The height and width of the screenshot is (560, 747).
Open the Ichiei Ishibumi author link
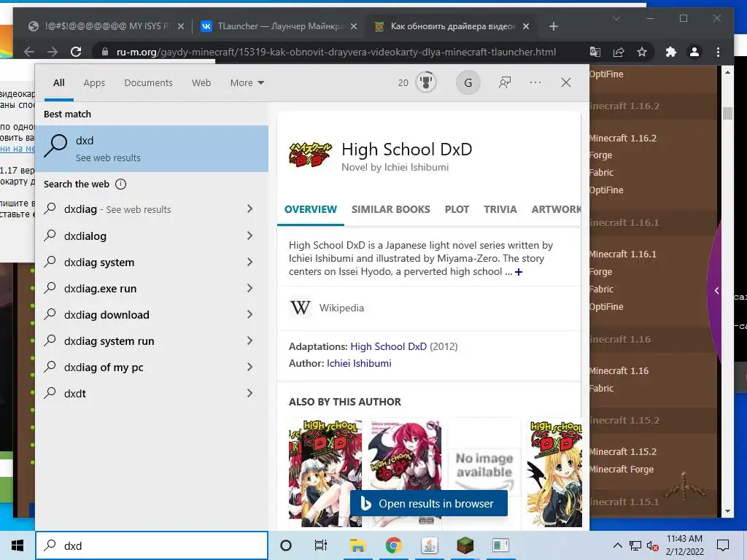[x=359, y=363]
